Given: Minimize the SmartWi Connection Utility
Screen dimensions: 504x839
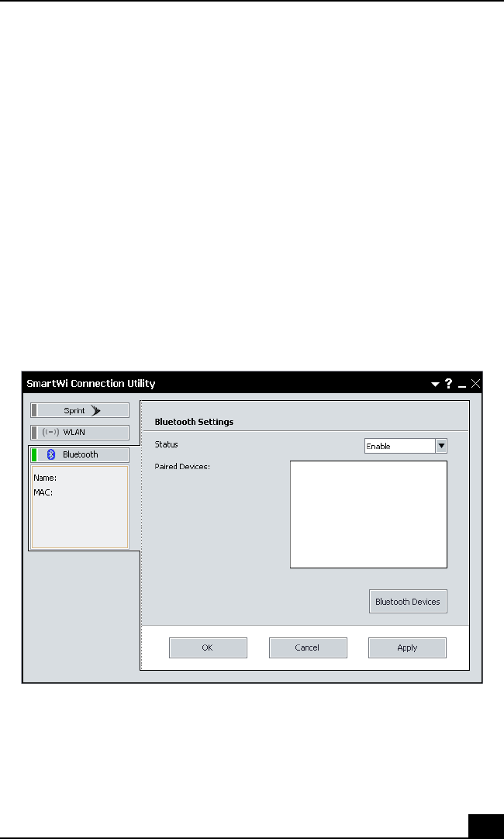Looking at the screenshot, I should click(462, 386).
